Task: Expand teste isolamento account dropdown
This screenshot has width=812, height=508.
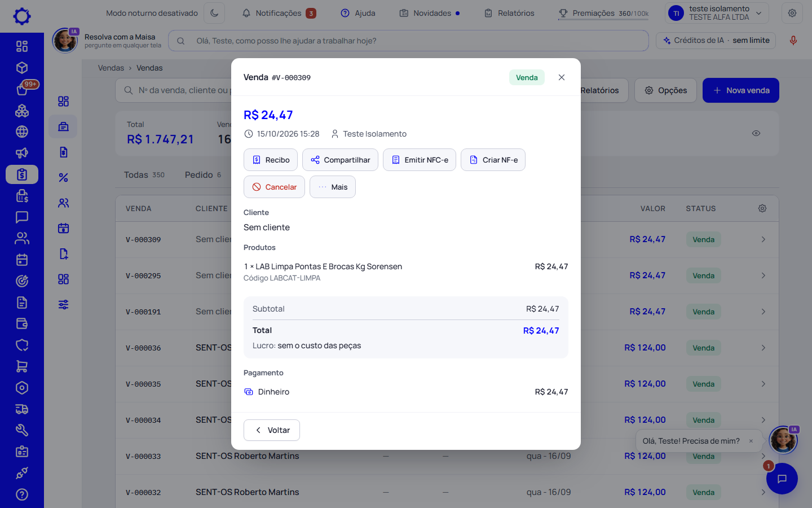Action: pyautogui.click(x=717, y=13)
